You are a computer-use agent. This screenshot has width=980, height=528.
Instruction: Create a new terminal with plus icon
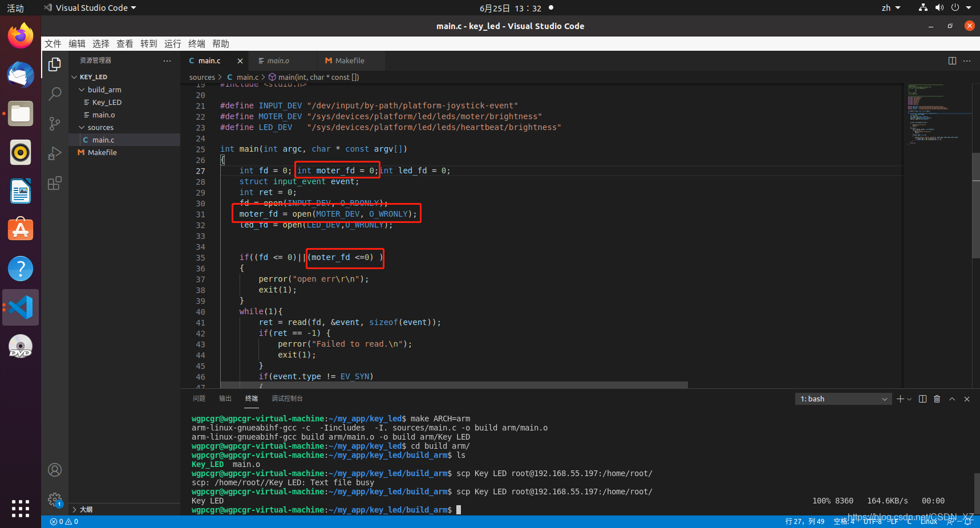pyautogui.click(x=900, y=399)
